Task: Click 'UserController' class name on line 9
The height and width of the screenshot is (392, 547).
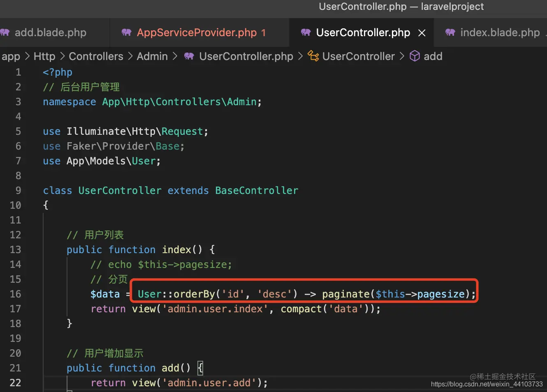Action: 120,191
